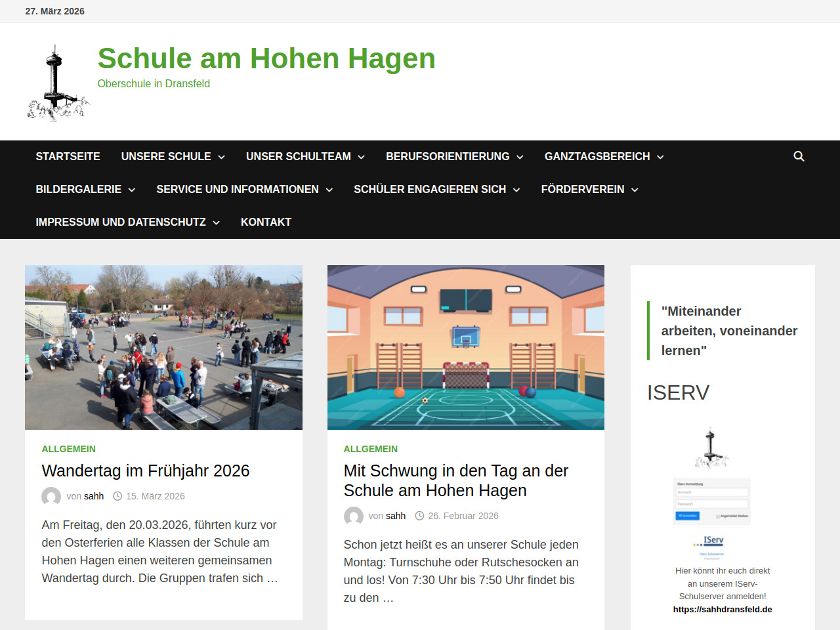Click the Schule am Hohen Hagen title
The height and width of the screenshot is (630, 840).
(x=266, y=58)
